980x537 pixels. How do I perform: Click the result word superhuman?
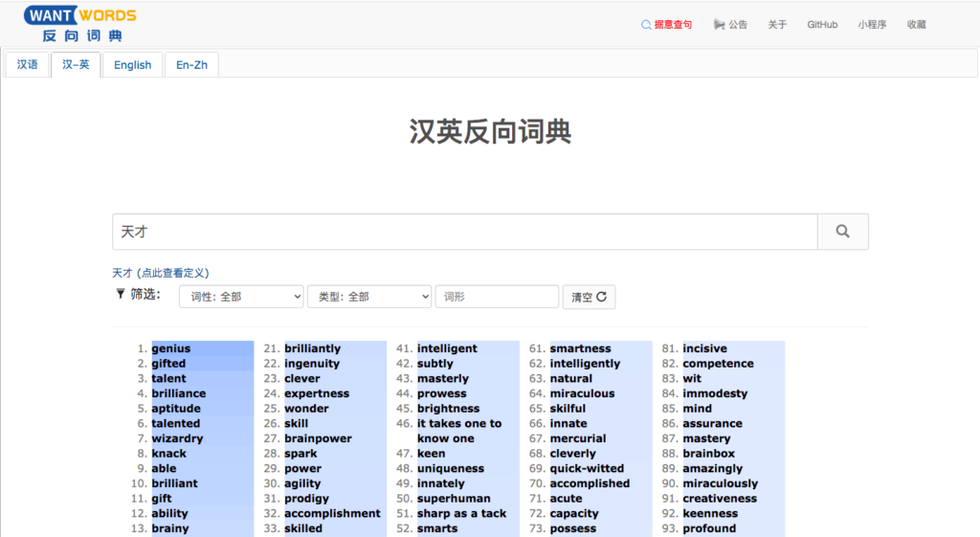pos(454,499)
